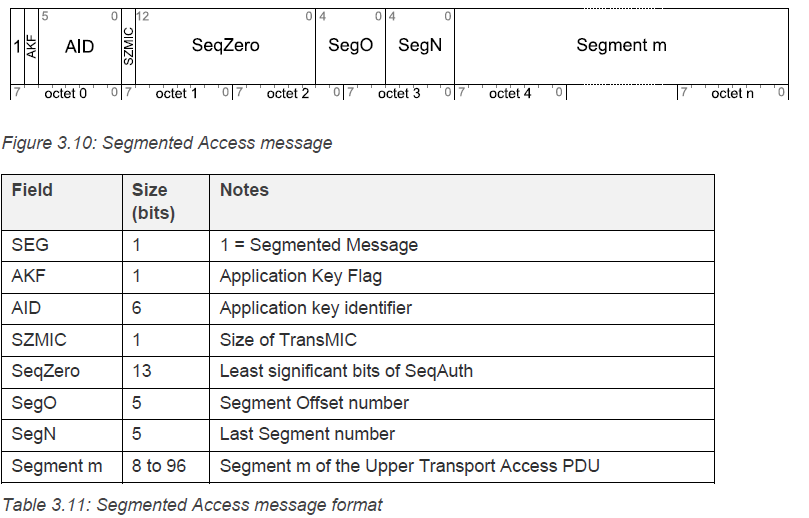
Task: Click the vertical AKF label in diagram
Action: (x=31, y=46)
